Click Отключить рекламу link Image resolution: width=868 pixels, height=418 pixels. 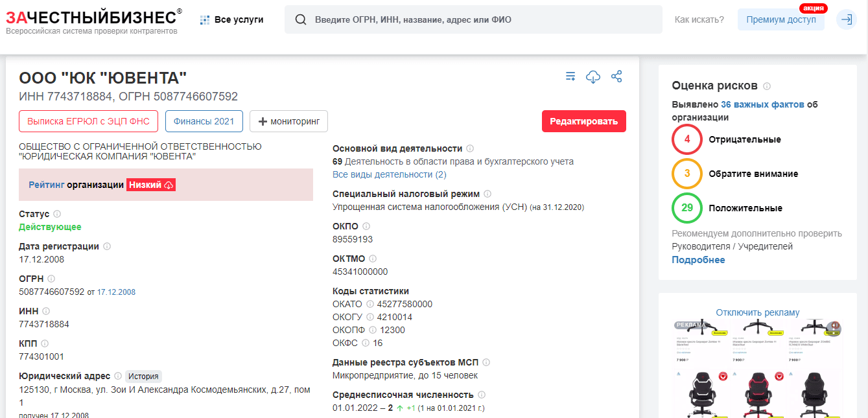(757, 312)
